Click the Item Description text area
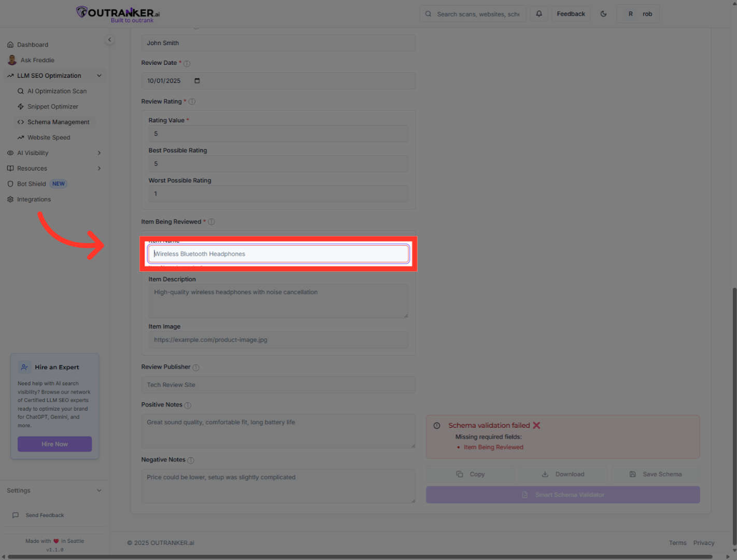The height and width of the screenshot is (560, 737). pyautogui.click(x=278, y=301)
